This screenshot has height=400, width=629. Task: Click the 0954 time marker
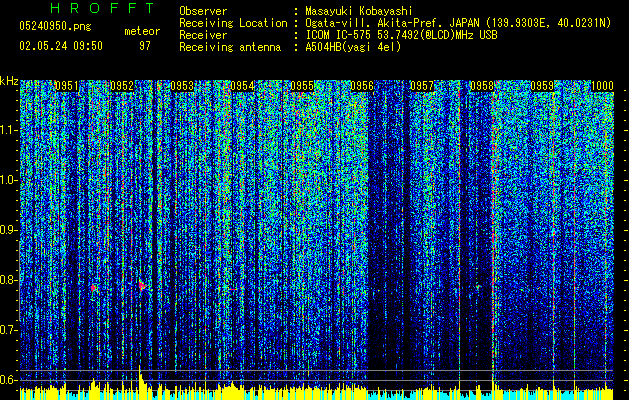[x=242, y=86]
